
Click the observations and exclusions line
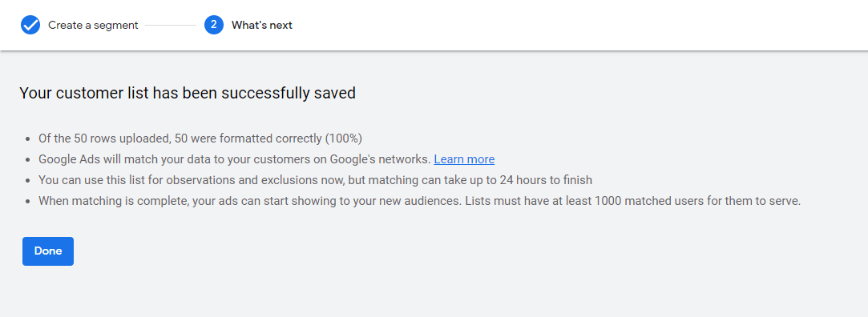[316, 180]
